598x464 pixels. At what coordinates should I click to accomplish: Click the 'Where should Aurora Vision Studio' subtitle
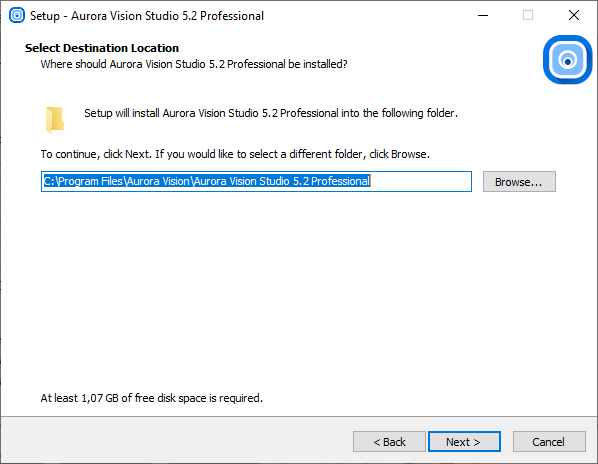click(x=194, y=64)
